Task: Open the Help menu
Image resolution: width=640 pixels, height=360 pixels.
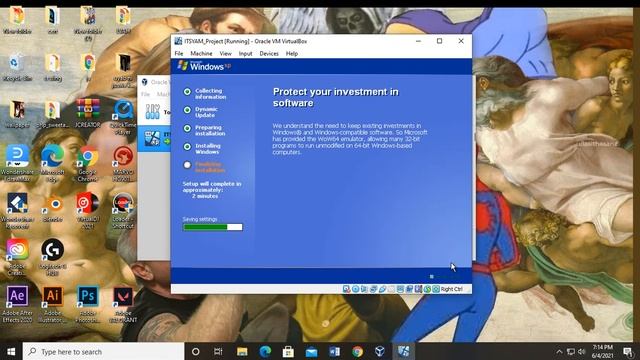Action: coord(292,53)
